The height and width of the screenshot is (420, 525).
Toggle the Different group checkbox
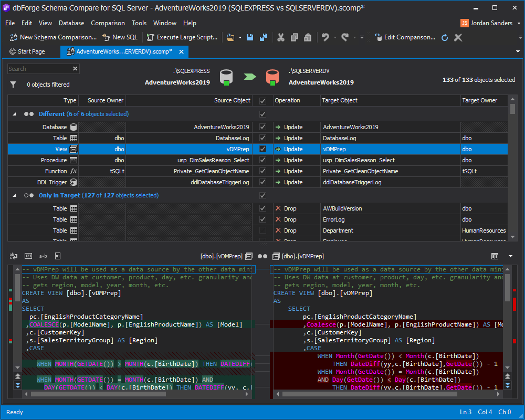[x=263, y=114]
